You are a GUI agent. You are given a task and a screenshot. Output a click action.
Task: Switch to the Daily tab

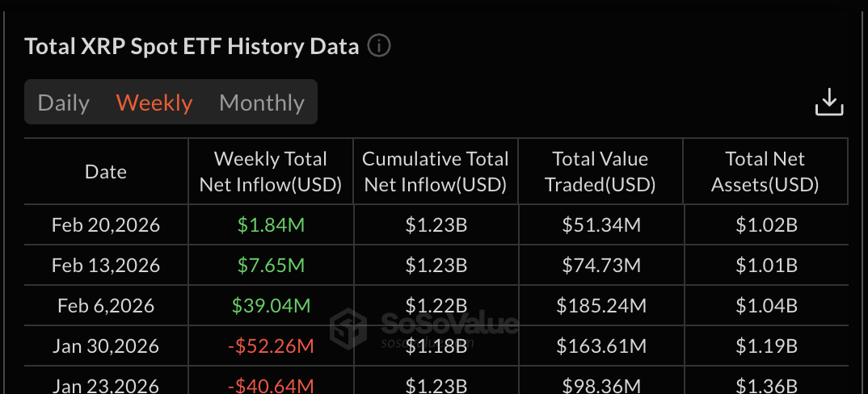(64, 103)
